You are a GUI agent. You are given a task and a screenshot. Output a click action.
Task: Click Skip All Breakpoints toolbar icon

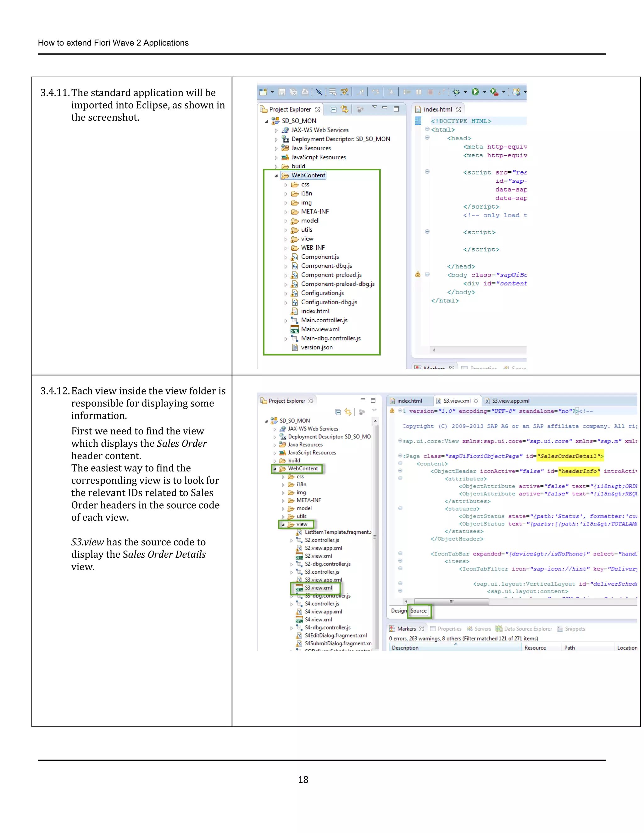(x=319, y=92)
